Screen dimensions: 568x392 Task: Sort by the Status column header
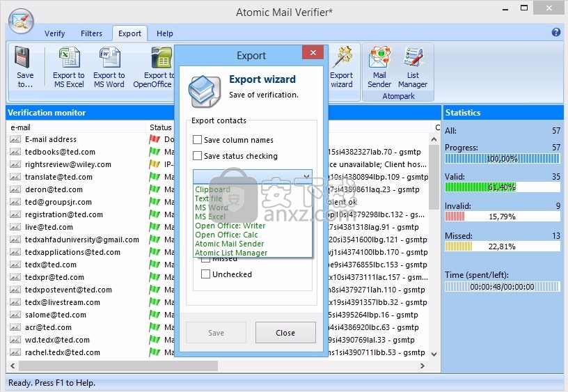(x=161, y=127)
